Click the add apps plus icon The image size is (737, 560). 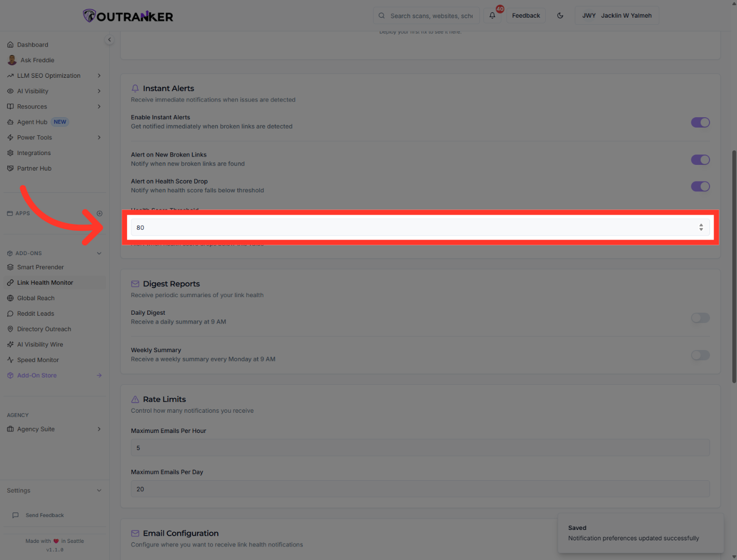[100, 214]
